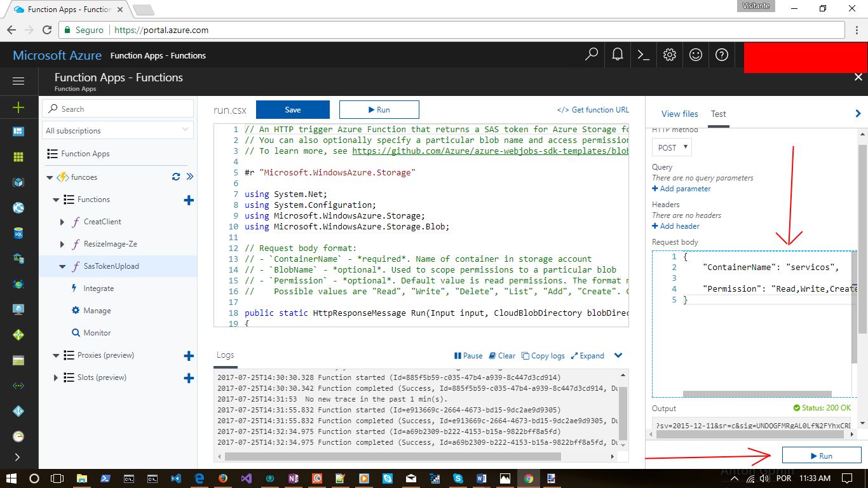Image resolution: width=868 pixels, height=488 pixels.
Task: Open Virtual machines monitor icon in sidebar
Action: pos(18,309)
